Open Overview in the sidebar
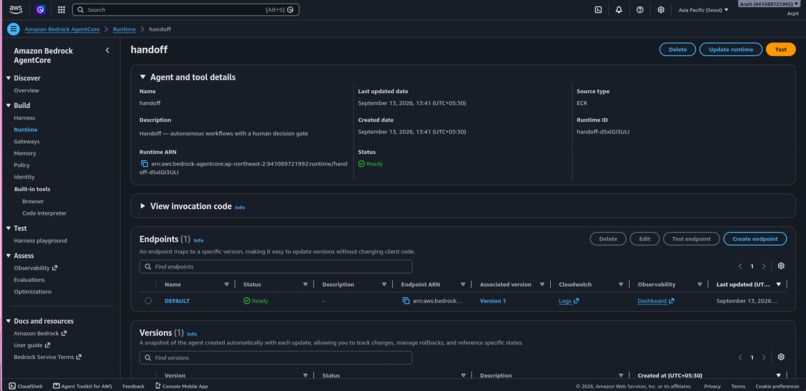Image resolution: width=806 pixels, height=391 pixels. [26, 90]
